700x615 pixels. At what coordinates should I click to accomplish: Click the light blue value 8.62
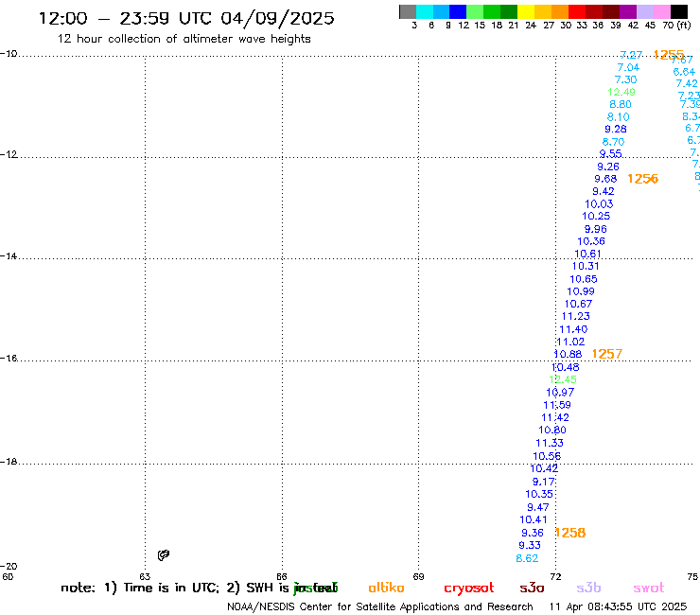[x=527, y=558]
